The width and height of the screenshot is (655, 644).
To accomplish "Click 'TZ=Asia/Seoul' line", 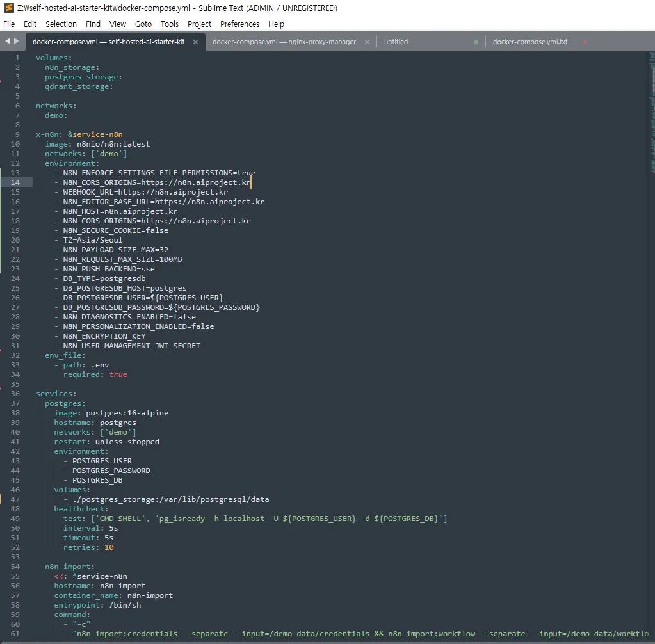I will coord(93,240).
